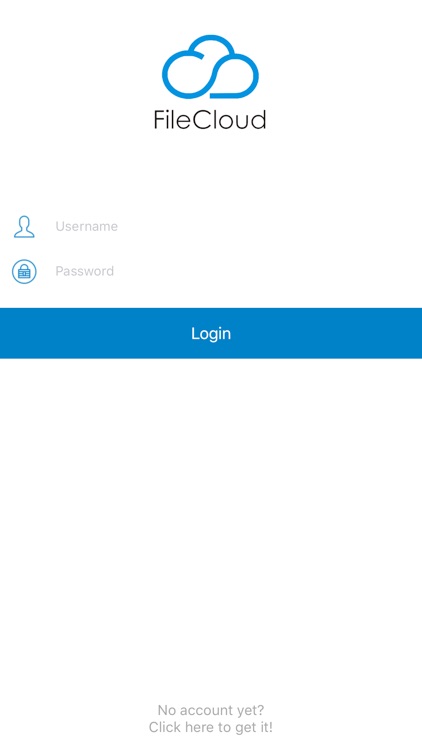This screenshot has height=750, width=422.
Task: Click the 'No account yet?' text
Action: click(211, 709)
